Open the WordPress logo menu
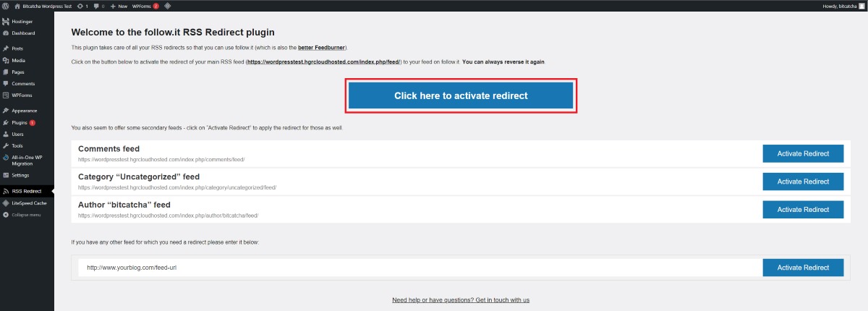The image size is (868, 311). coord(6,6)
